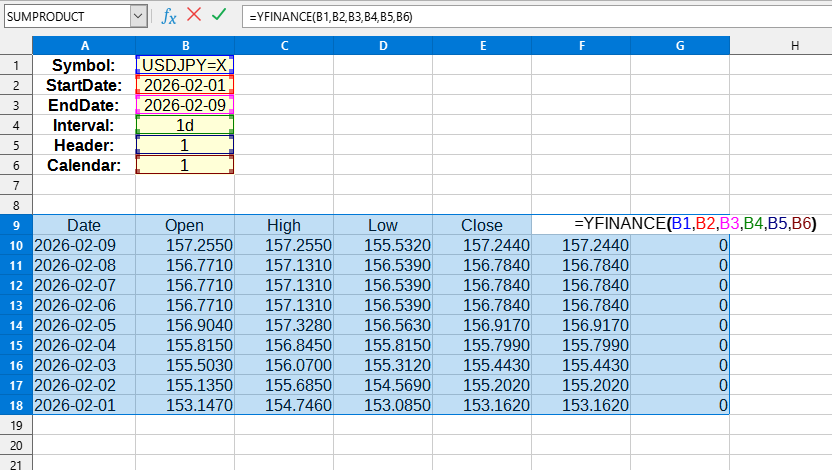Click date cell 2026-02-01 in row 18
The width and height of the screenshot is (832, 470).
(84, 405)
